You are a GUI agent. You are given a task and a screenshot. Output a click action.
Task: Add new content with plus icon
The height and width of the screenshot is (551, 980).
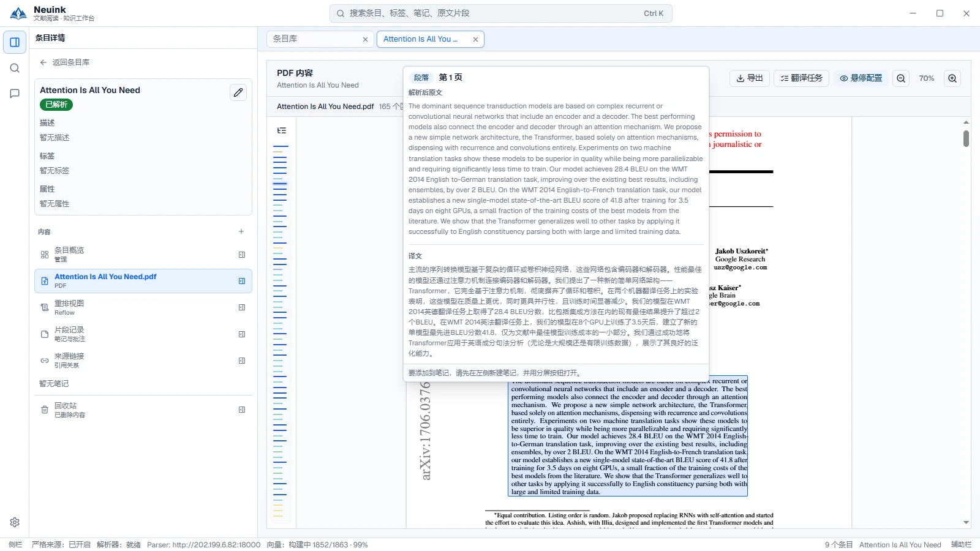[241, 231]
